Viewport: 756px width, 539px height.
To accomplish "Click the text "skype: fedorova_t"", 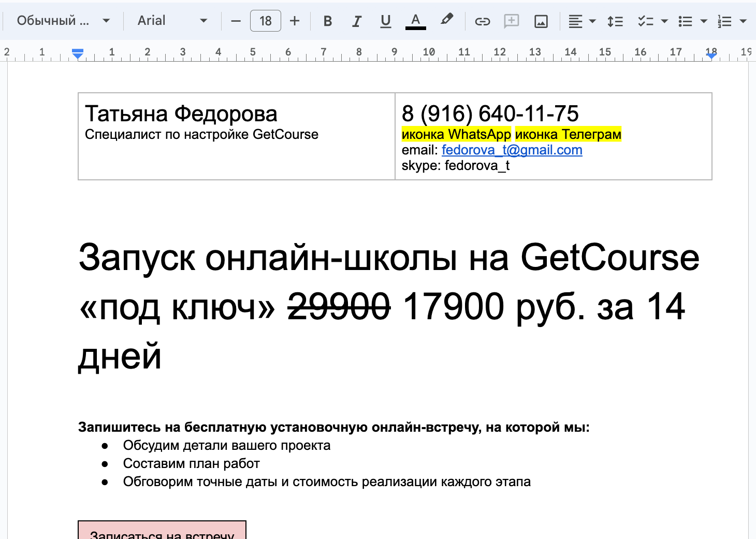I will (x=456, y=165).
